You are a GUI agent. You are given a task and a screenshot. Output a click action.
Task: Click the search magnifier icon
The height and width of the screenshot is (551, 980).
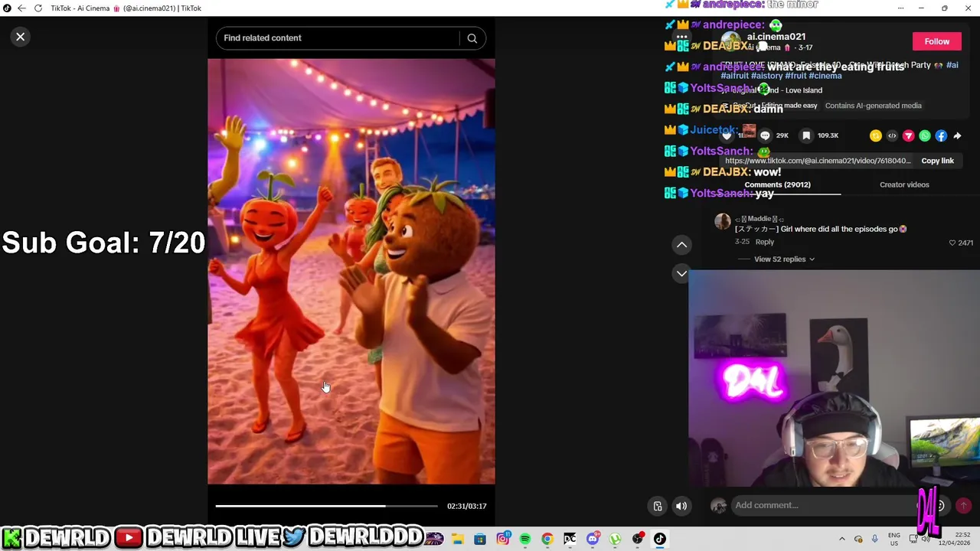point(472,38)
